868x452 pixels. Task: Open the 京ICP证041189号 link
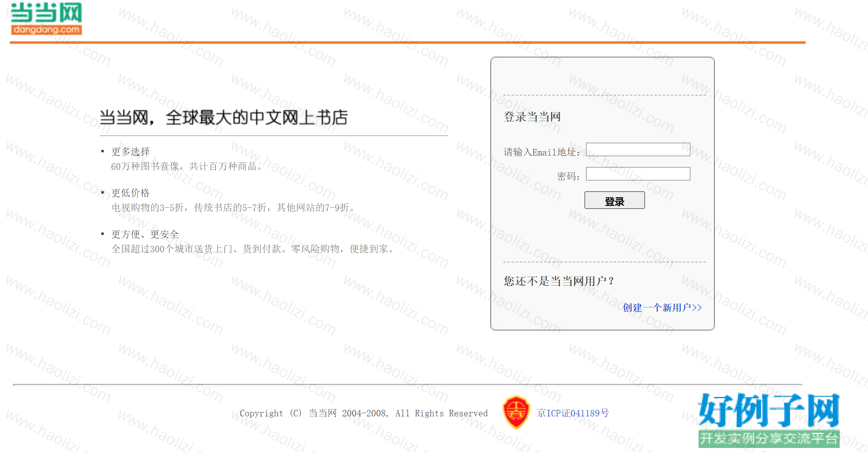pos(573,413)
